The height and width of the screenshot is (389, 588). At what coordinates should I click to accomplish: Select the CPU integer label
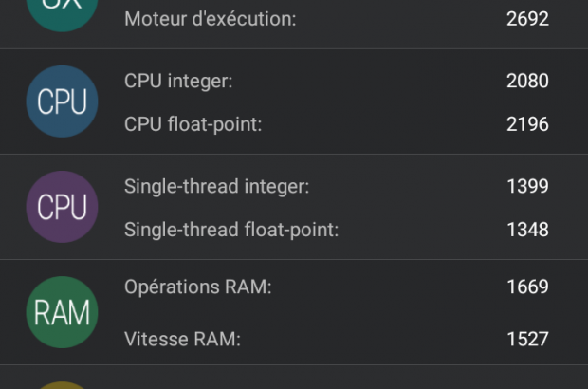(178, 82)
